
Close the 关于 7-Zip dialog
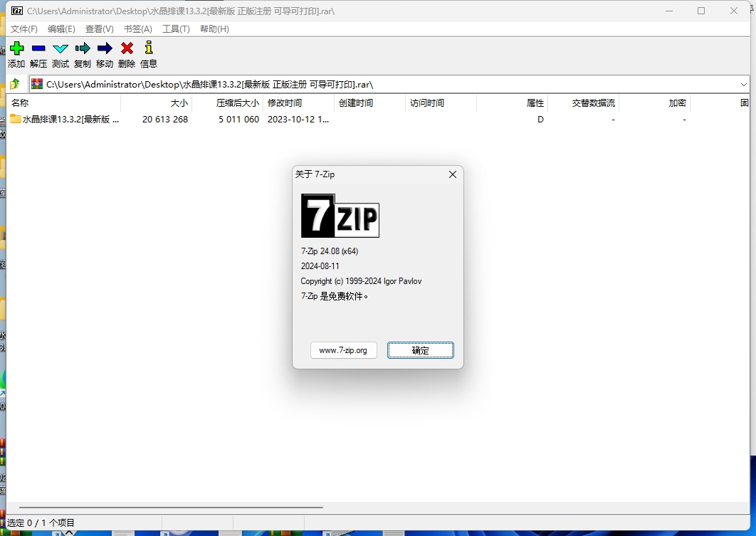click(x=453, y=174)
